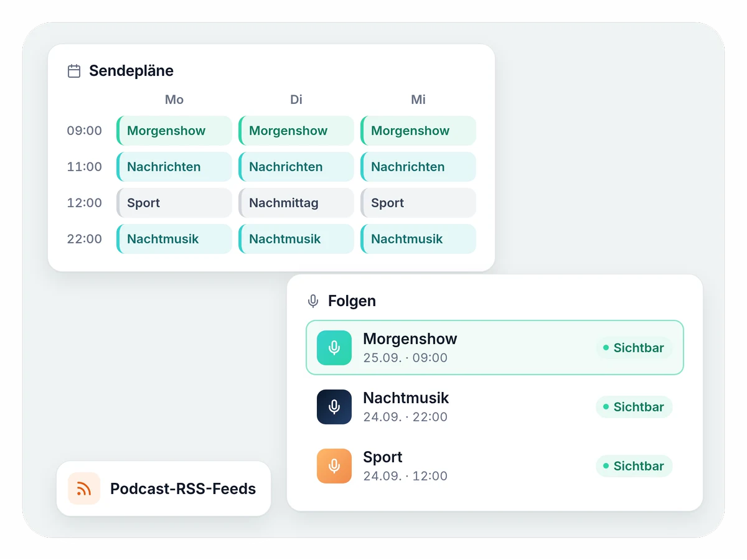This screenshot has width=747, height=560.
Task: Click the Mi column header
Action: [x=418, y=100]
